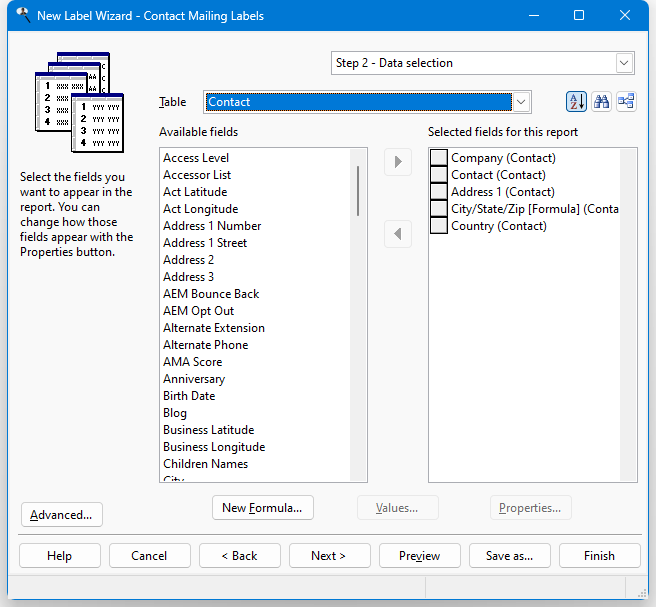
Task: Click the remove field left arrow
Action: pyautogui.click(x=398, y=234)
